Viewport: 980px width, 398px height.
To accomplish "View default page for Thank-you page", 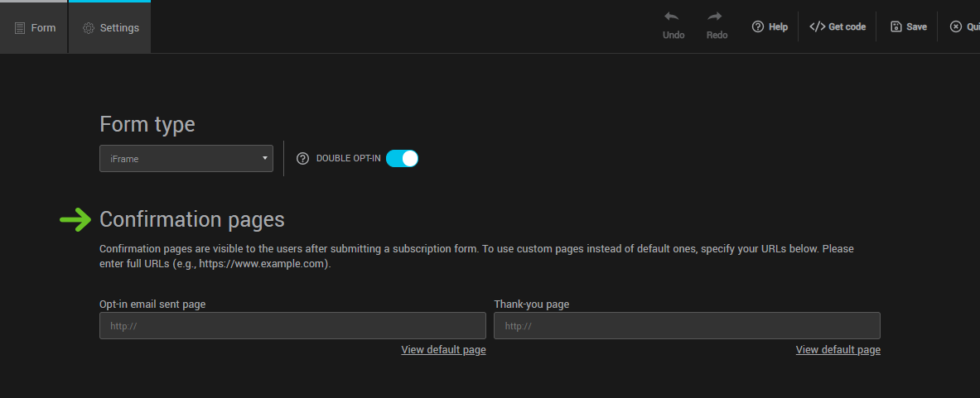I will tap(838, 350).
